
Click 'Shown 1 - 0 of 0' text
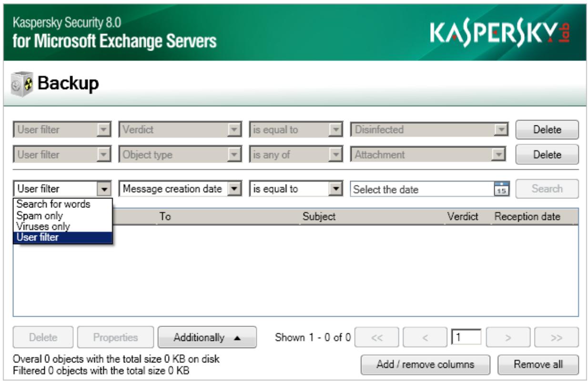pos(313,338)
